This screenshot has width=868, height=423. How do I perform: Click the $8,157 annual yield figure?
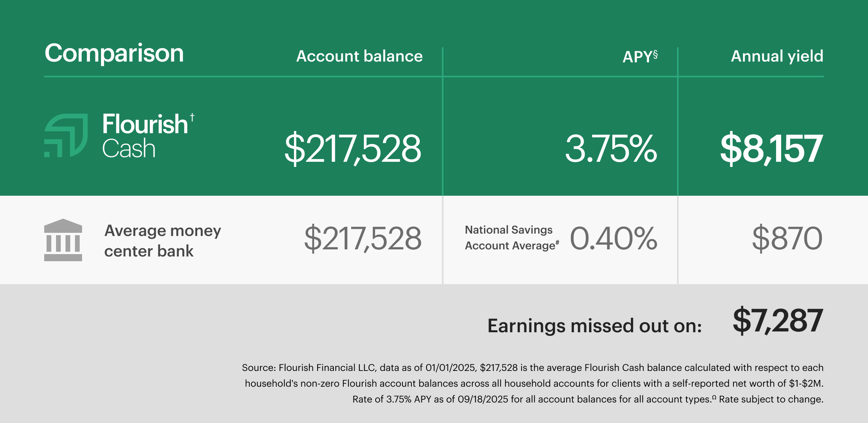pos(771,148)
